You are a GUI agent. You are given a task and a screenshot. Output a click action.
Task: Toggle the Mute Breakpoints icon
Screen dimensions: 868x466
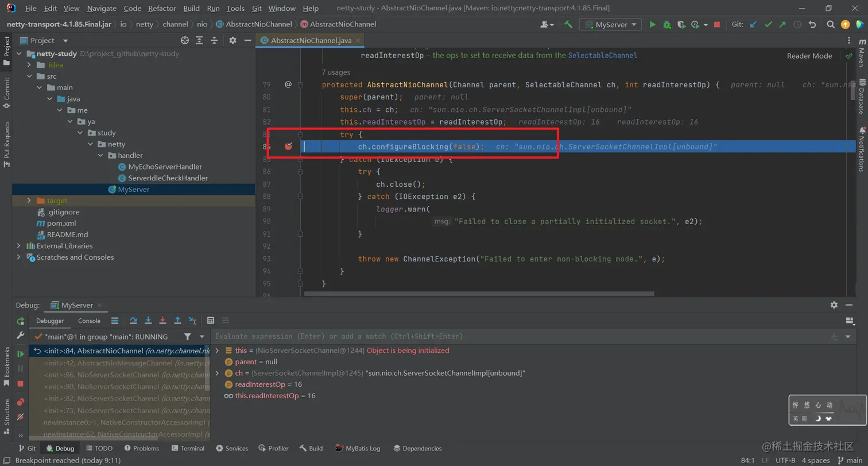tap(21, 417)
